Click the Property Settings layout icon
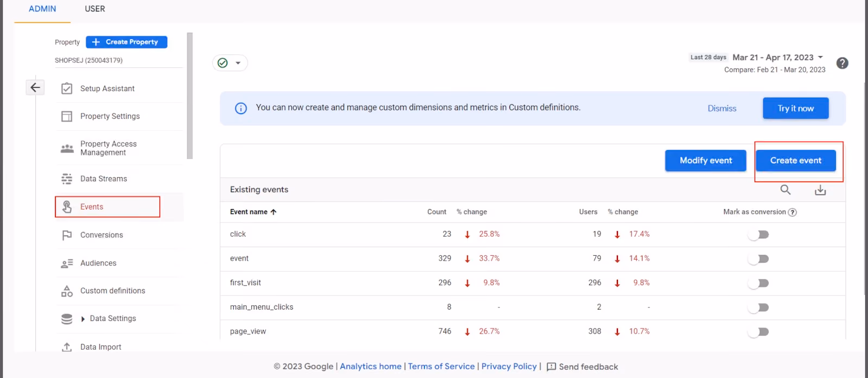This screenshot has width=868, height=378. click(x=67, y=116)
